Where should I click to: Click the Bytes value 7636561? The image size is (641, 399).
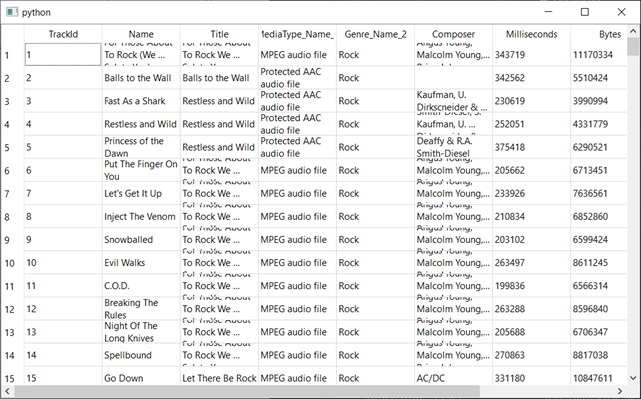[x=599, y=193]
